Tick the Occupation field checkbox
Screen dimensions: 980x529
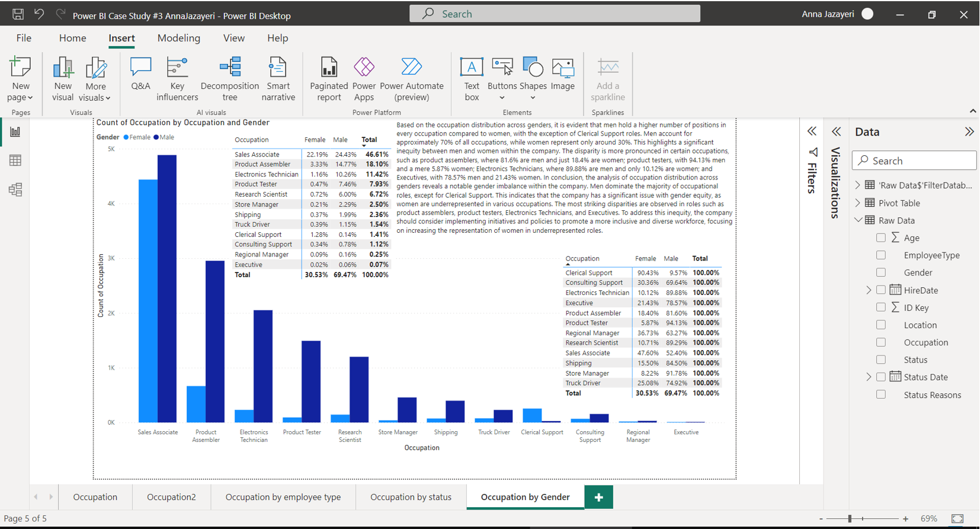(881, 342)
